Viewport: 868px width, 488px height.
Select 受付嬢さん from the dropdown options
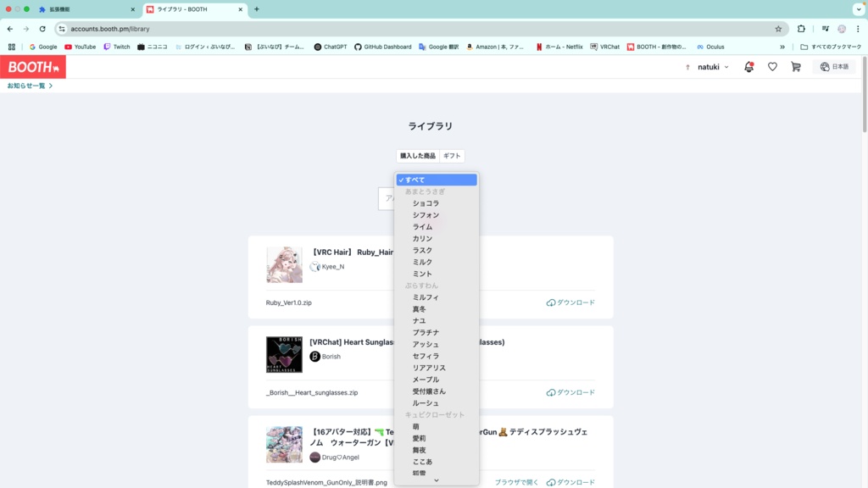click(x=431, y=391)
